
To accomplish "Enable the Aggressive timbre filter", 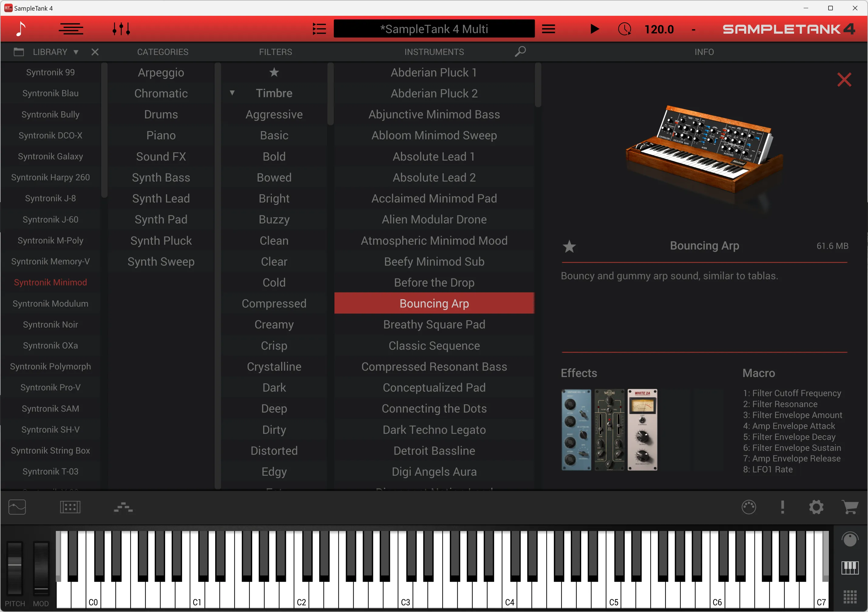I will pyautogui.click(x=274, y=114).
